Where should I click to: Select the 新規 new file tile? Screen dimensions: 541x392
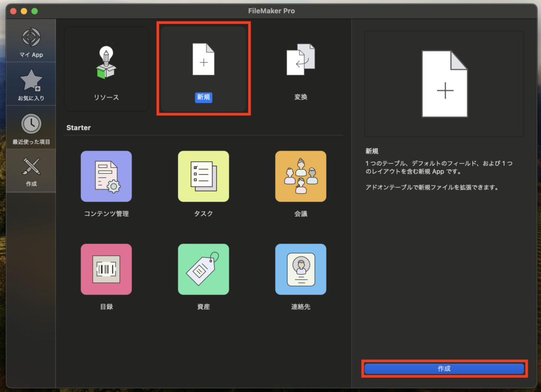[x=203, y=69]
